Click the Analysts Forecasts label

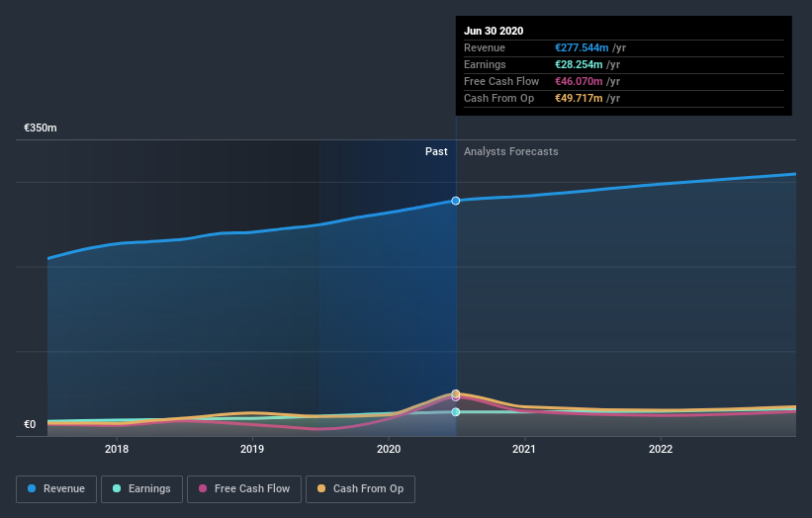point(510,151)
